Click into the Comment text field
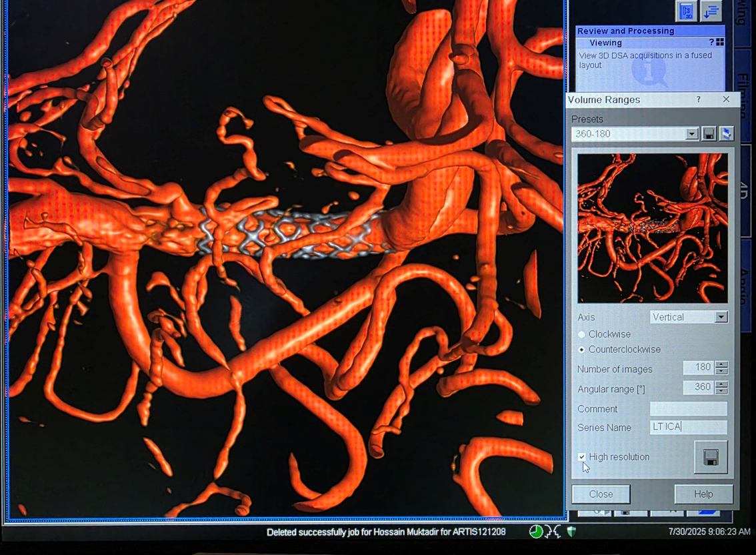Image resolution: width=756 pixels, height=555 pixels. pyautogui.click(x=688, y=409)
